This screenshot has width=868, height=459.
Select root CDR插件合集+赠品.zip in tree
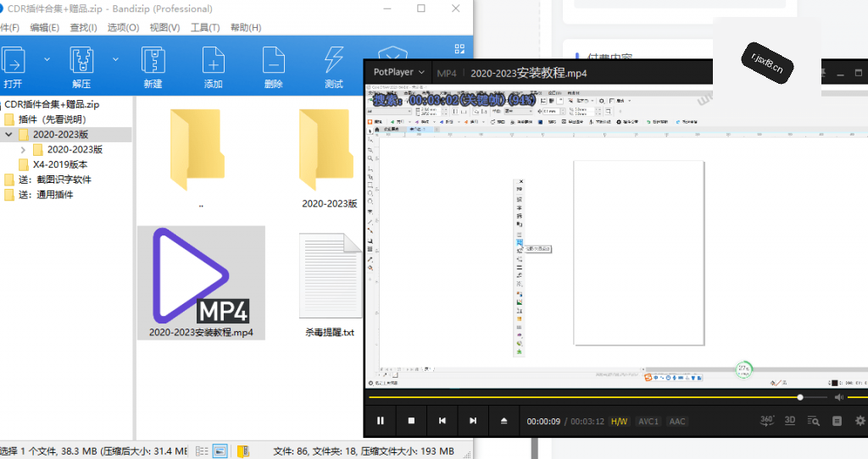[52, 104]
